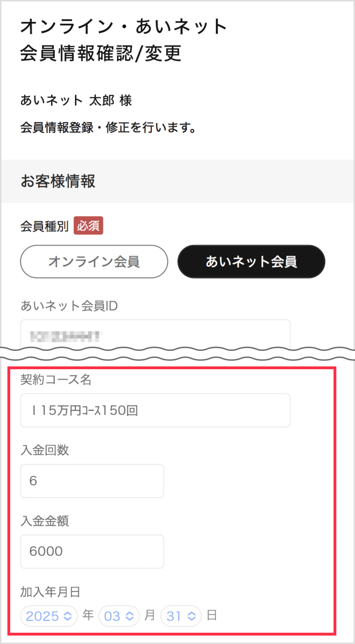This screenshot has height=644, width=355.
Task: Click the お客様情報 section header
Action: (x=58, y=182)
